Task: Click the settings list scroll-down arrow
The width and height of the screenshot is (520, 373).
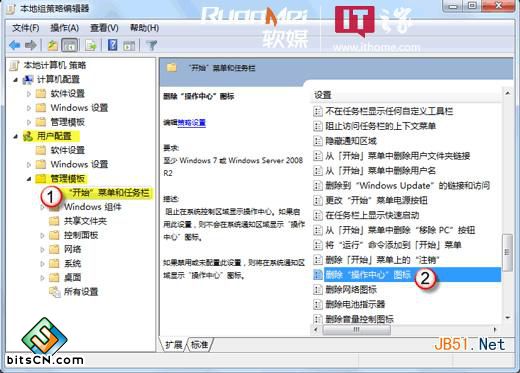Action: coord(507,318)
